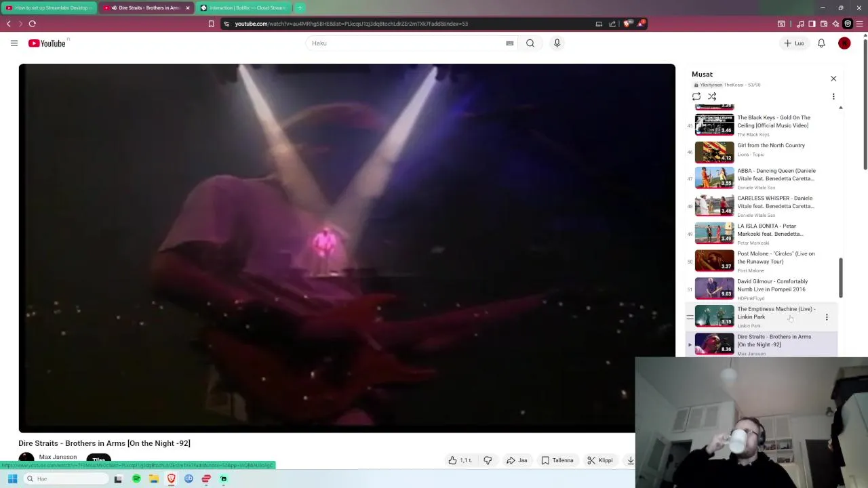Image resolution: width=868 pixels, height=488 pixels.
Task: Open site settings icon in address bar
Action: (226, 24)
